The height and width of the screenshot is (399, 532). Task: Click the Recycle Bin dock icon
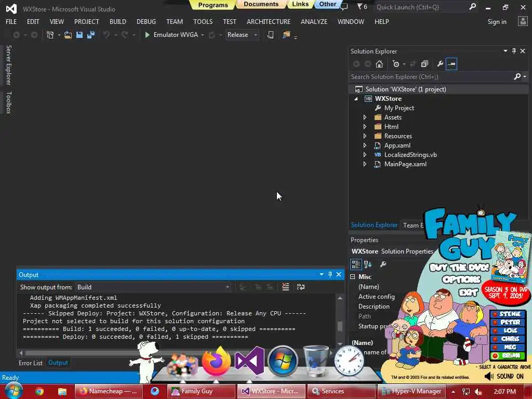[316, 361]
